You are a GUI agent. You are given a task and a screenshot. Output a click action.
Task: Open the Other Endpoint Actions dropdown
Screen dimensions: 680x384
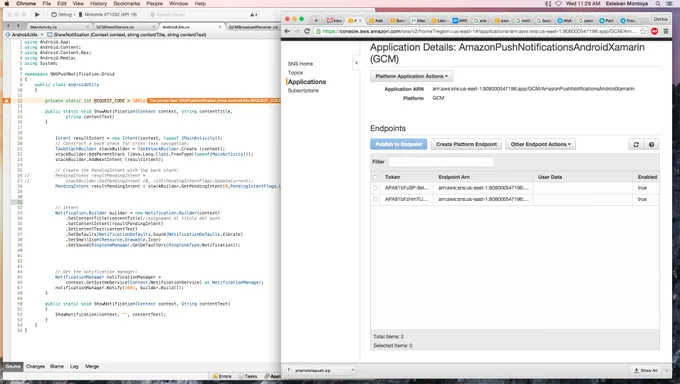click(540, 144)
